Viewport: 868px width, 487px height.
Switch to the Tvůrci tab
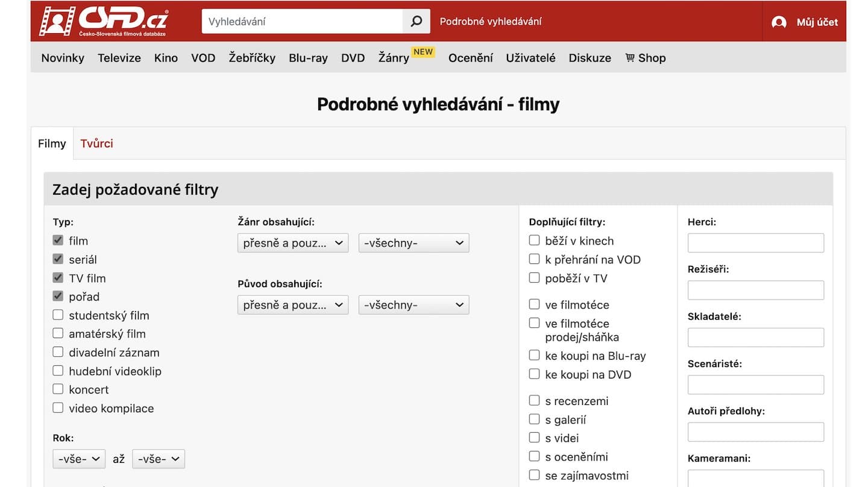tap(96, 143)
